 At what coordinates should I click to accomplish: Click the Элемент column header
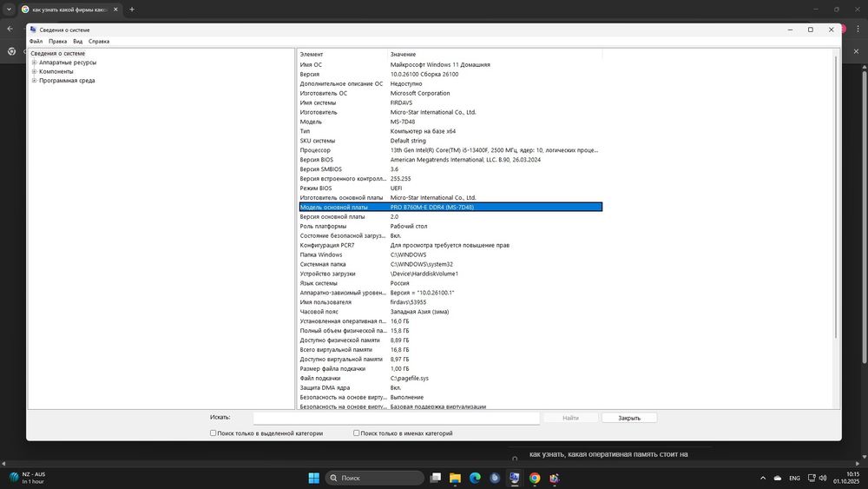[343, 54]
